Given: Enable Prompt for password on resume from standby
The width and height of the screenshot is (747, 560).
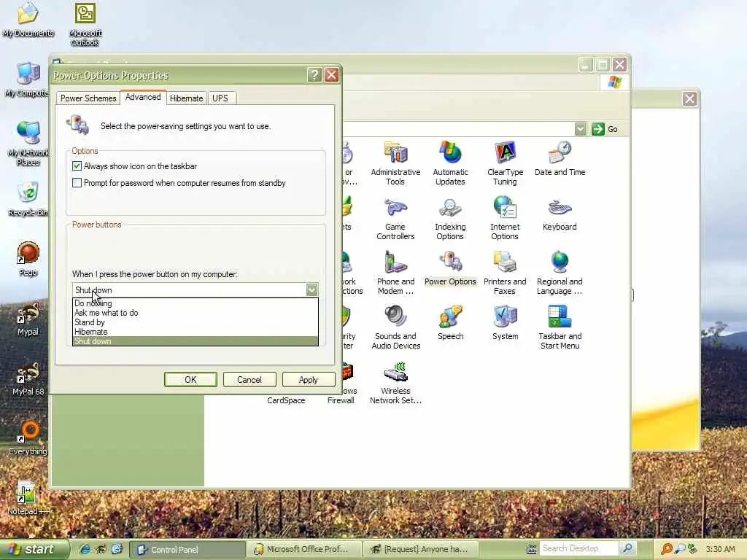Looking at the screenshot, I should (x=77, y=183).
